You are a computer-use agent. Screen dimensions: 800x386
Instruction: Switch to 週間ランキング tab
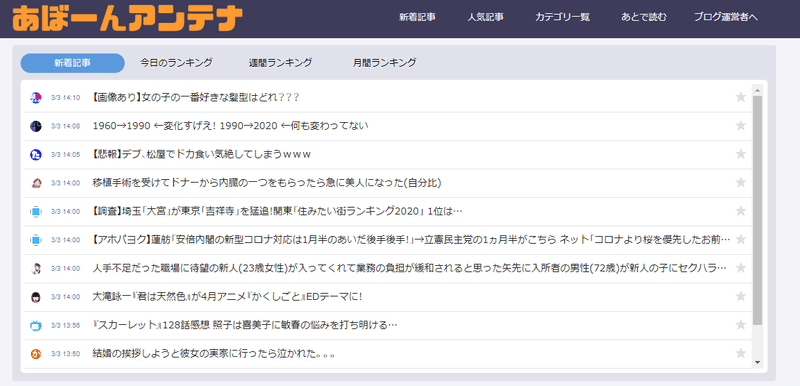[x=280, y=63]
